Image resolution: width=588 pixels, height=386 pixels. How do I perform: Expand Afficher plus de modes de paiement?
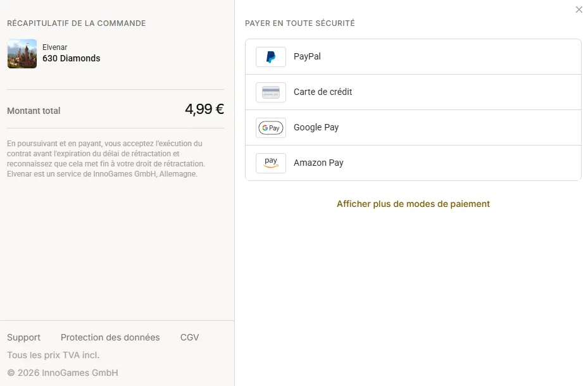[413, 204]
